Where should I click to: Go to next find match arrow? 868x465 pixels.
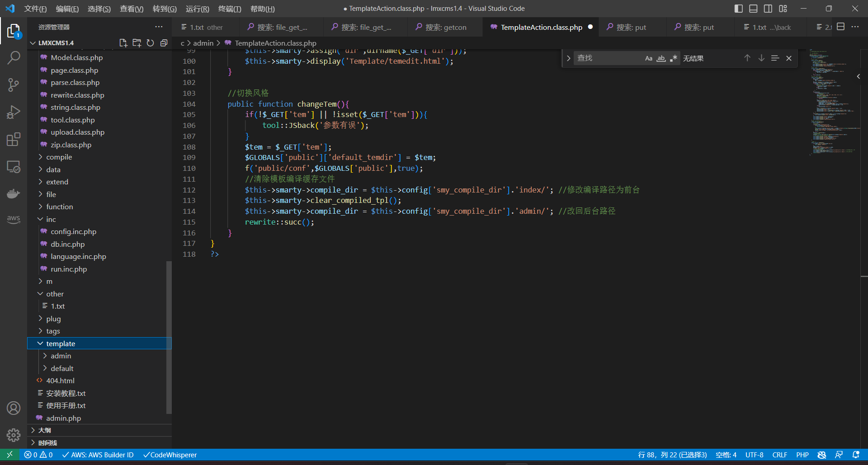761,58
